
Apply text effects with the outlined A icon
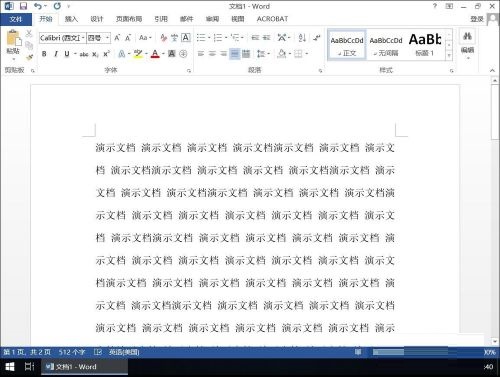(122, 54)
